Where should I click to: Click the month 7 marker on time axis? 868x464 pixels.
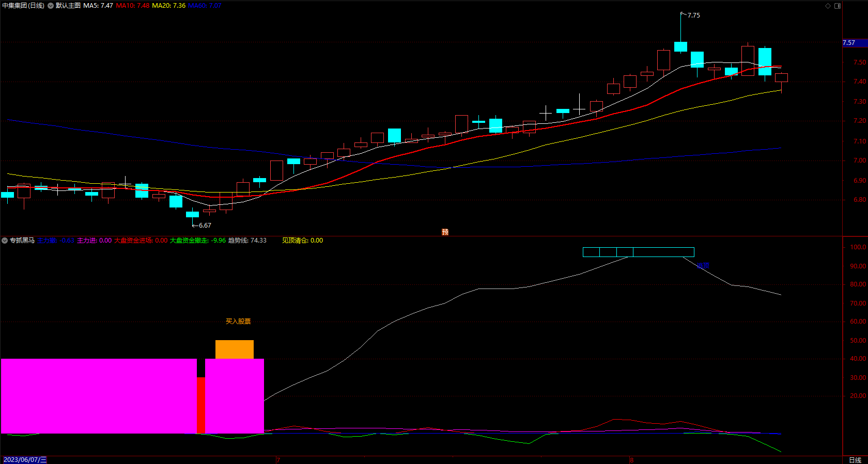pyautogui.click(x=278, y=460)
